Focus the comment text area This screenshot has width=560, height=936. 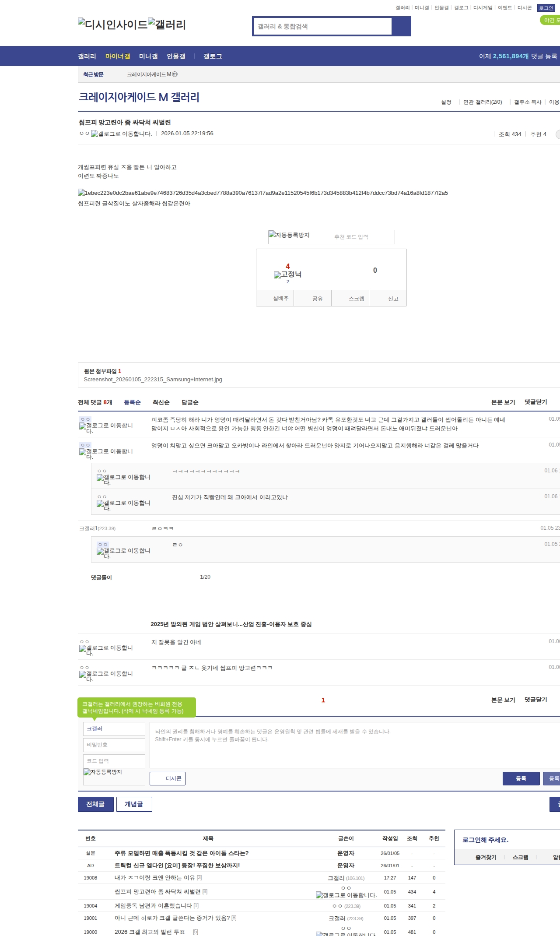(x=355, y=745)
